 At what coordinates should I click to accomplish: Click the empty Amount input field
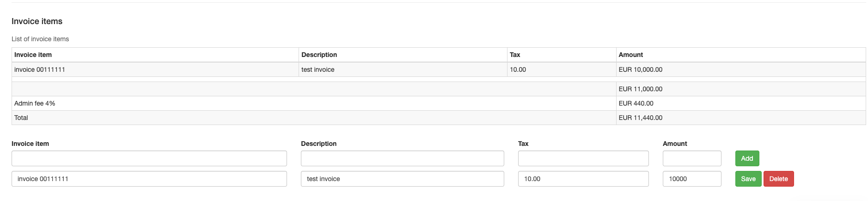click(691, 158)
